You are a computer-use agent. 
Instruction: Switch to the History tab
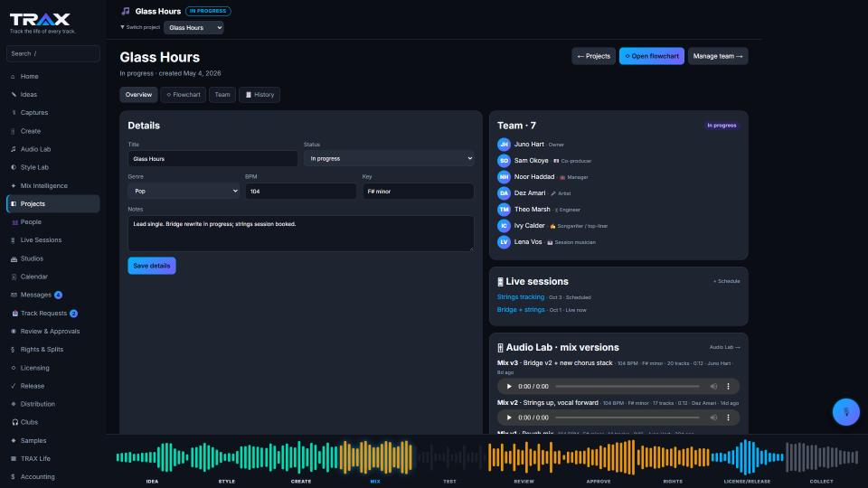259,95
